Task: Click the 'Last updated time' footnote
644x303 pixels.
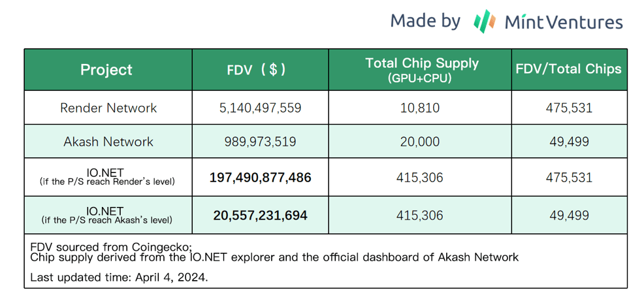Action: pyautogui.click(x=118, y=278)
